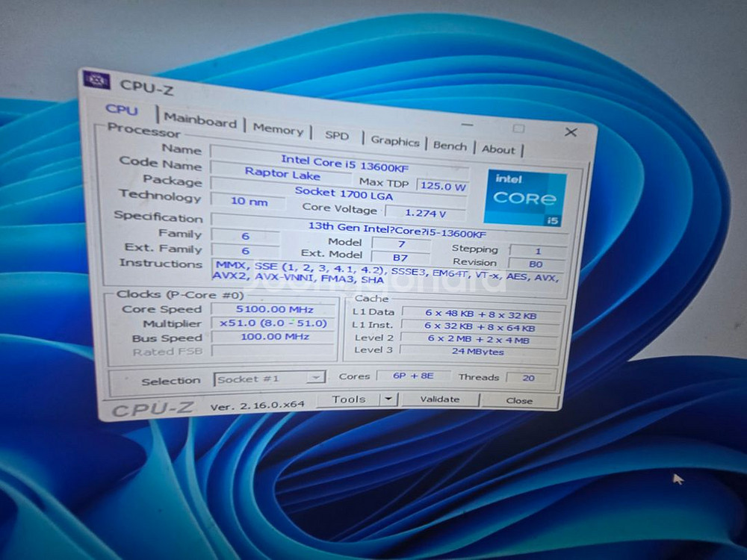The image size is (747, 560).
Task: Expand the Tools dropdown arrow
Action: coord(388,399)
